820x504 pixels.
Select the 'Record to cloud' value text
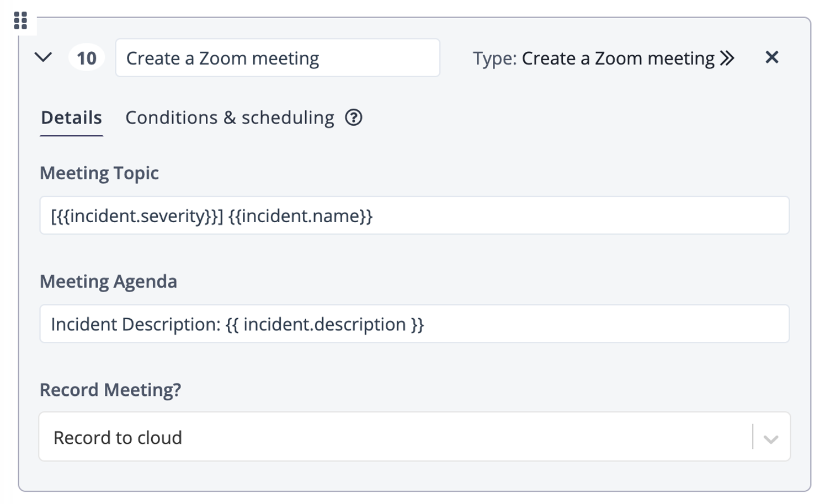(118, 438)
